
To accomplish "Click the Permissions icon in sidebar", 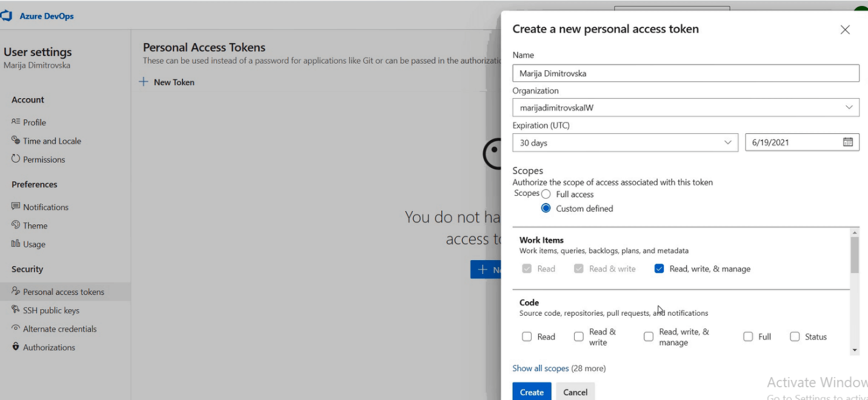I will click(16, 159).
